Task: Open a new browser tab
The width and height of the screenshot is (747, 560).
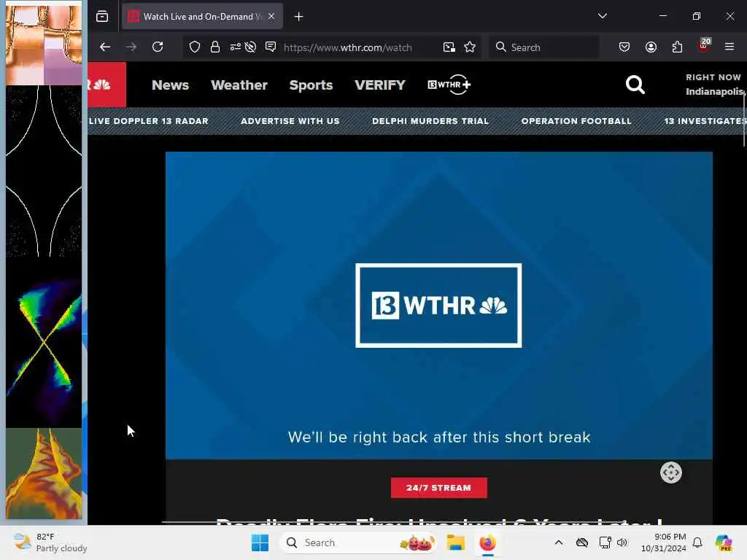Action: (298, 17)
